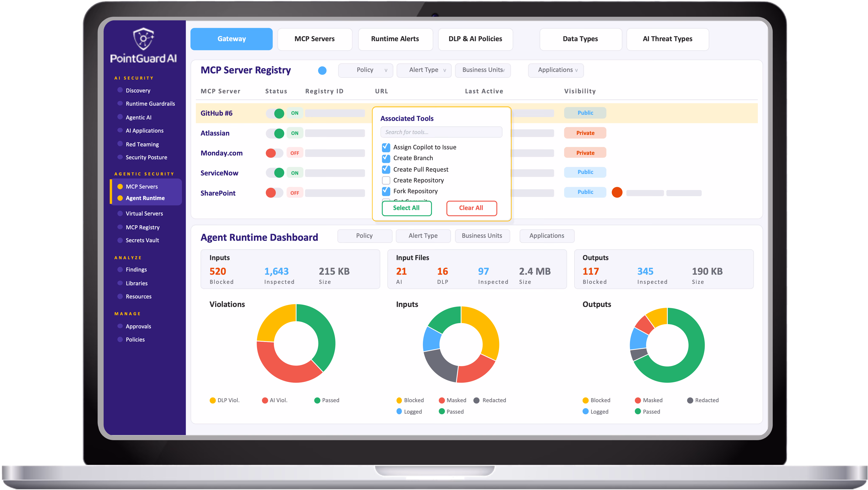Viewport: 868px width, 490px height.
Task: Click the PointGuard AI shield logo
Action: (x=143, y=39)
